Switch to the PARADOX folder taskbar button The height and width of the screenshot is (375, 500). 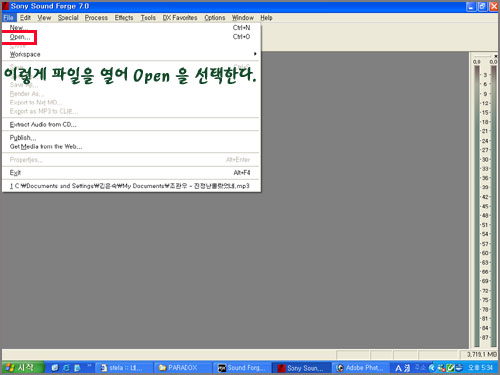(x=182, y=368)
